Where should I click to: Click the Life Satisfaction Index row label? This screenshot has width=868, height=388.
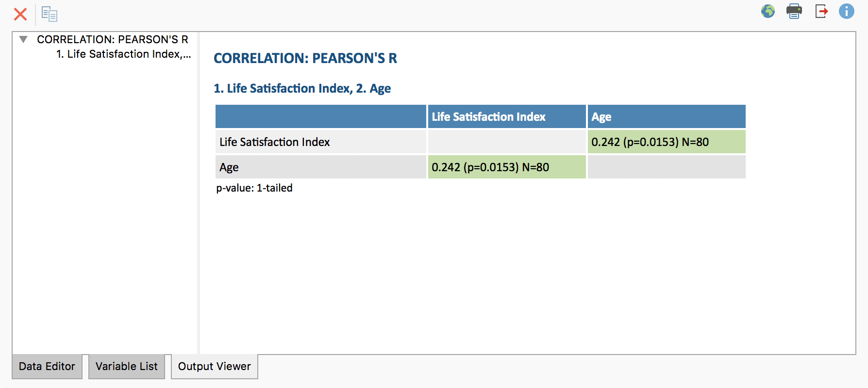[321, 142]
